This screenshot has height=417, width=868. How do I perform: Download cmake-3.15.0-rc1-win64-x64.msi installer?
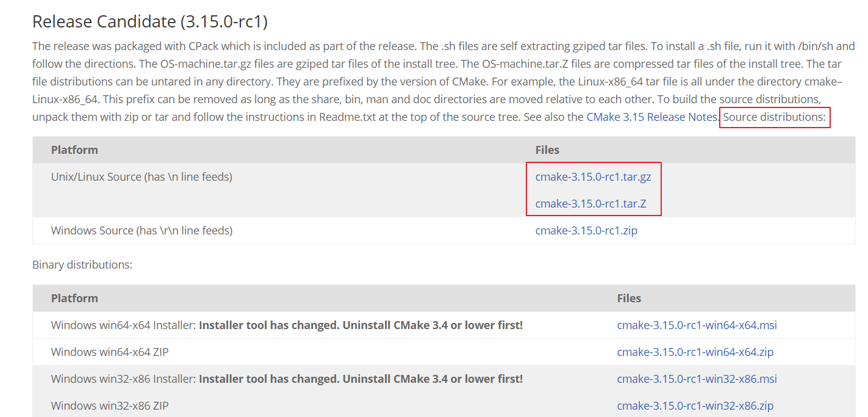pos(696,325)
